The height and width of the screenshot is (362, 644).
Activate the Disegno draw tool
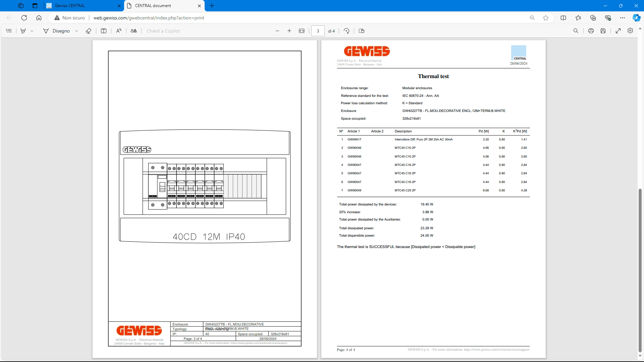tap(57, 31)
